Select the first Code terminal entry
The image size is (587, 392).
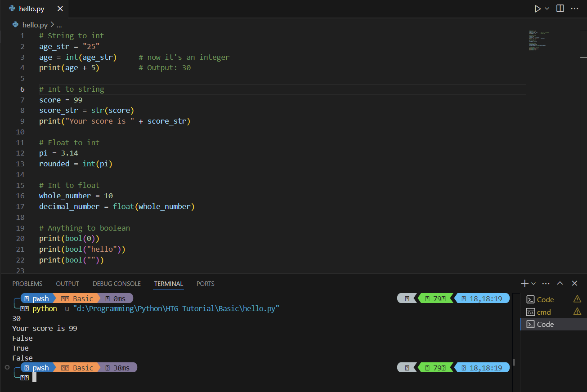[545, 299]
